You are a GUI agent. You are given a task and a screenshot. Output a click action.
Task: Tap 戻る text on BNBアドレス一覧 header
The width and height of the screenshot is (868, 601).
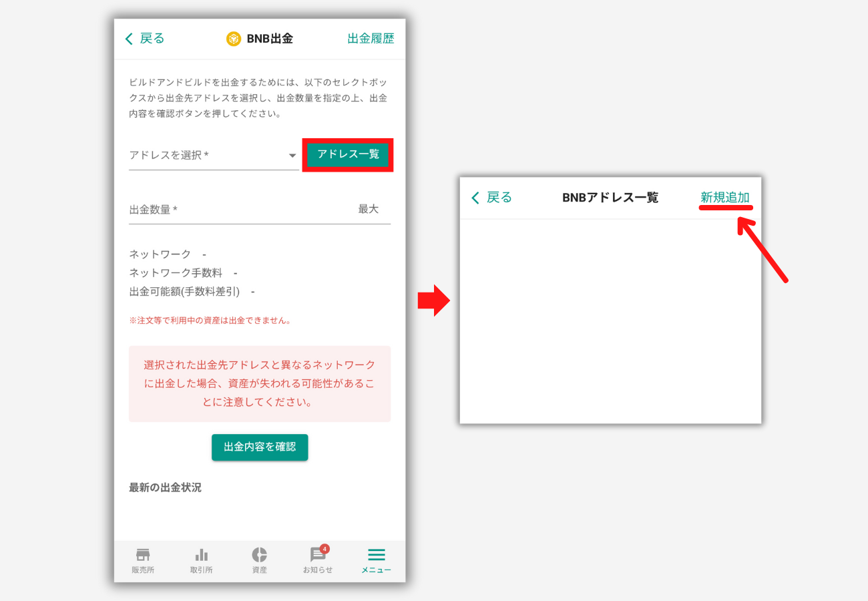click(499, 198)
